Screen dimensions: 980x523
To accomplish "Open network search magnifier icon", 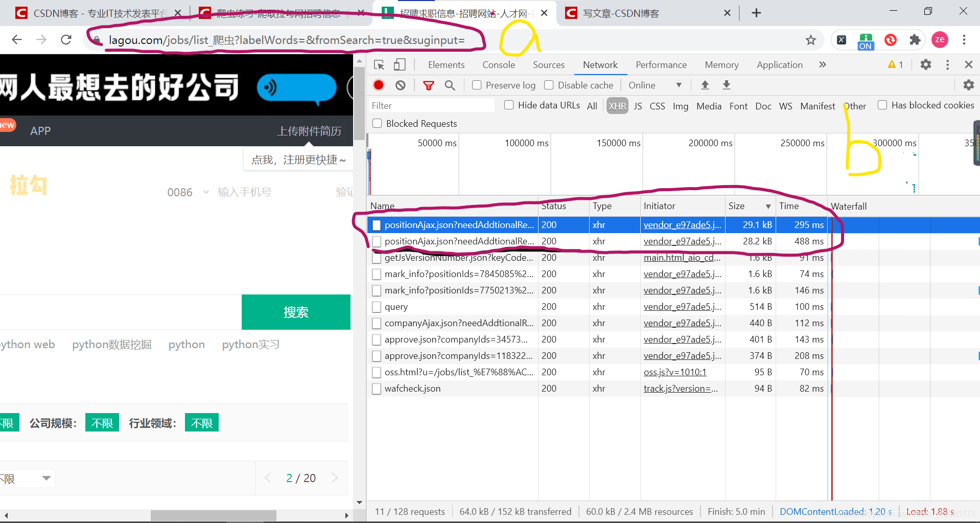I will coord(450,85).
